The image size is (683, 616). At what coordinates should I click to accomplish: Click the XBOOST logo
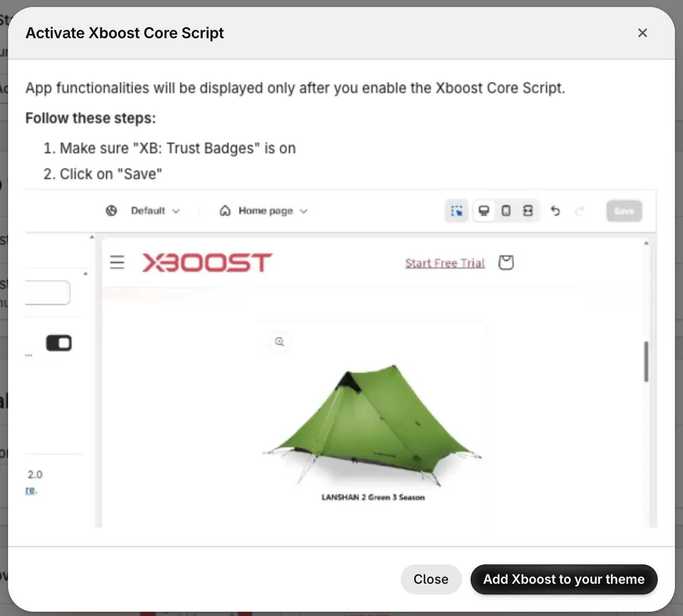(x=207, y=263)
